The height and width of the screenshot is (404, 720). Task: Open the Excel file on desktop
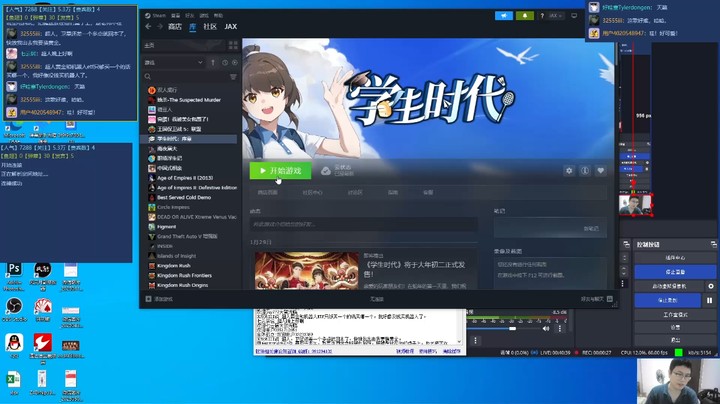14,382
